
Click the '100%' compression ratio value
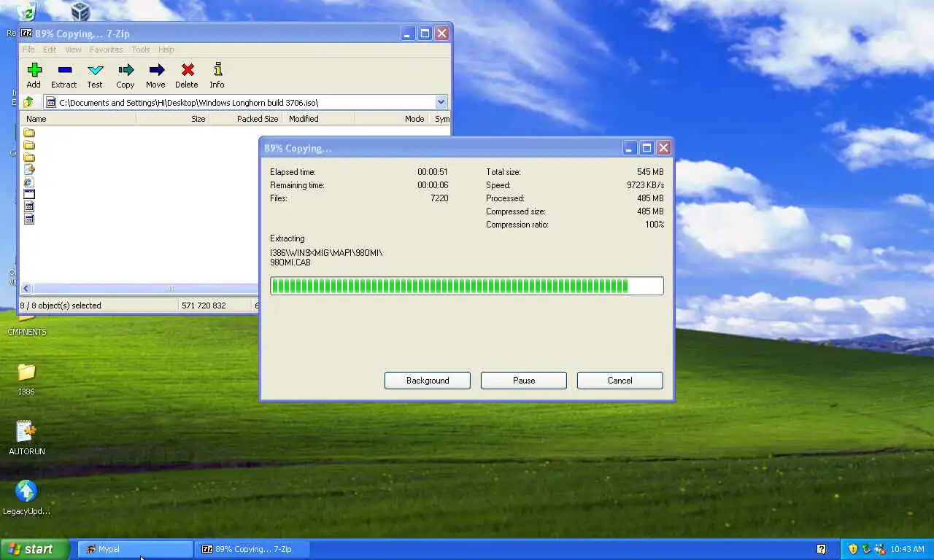click(655, 225)
